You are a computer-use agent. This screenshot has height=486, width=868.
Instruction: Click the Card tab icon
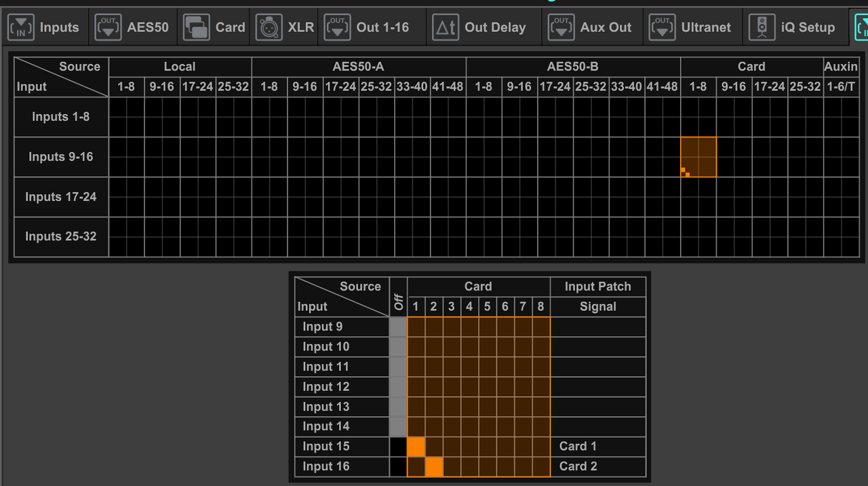point(197,28)
